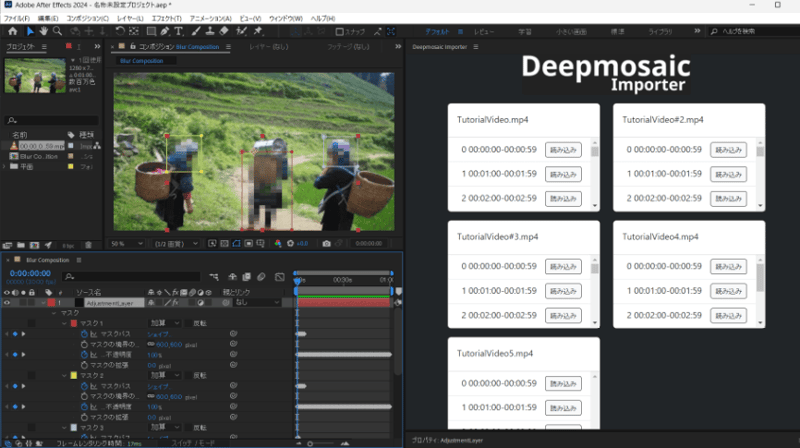Toggle the snapping checkbox in toolbar
This screenshot has width=800, height=448.
click(339, 32)
